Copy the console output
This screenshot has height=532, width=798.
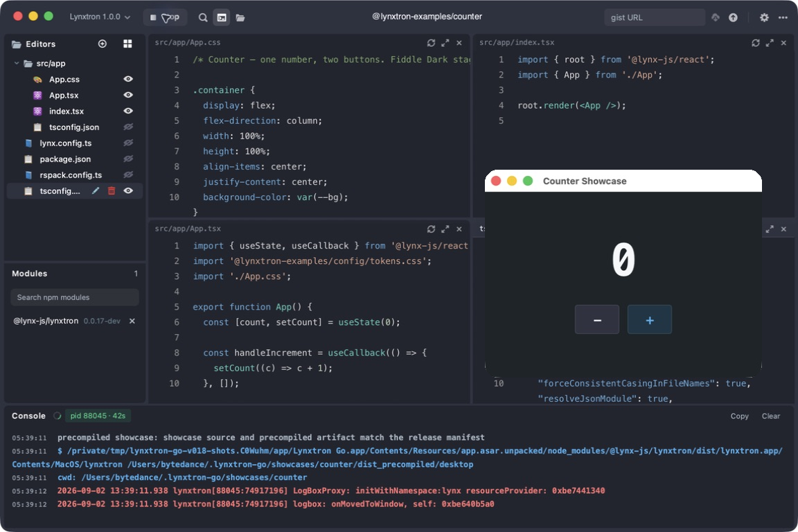click(740, 416)
